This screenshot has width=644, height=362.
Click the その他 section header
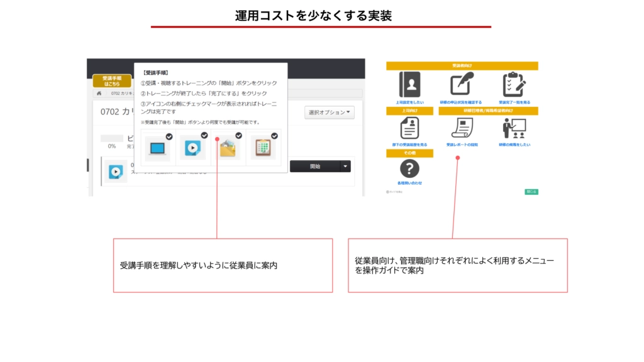409,153
